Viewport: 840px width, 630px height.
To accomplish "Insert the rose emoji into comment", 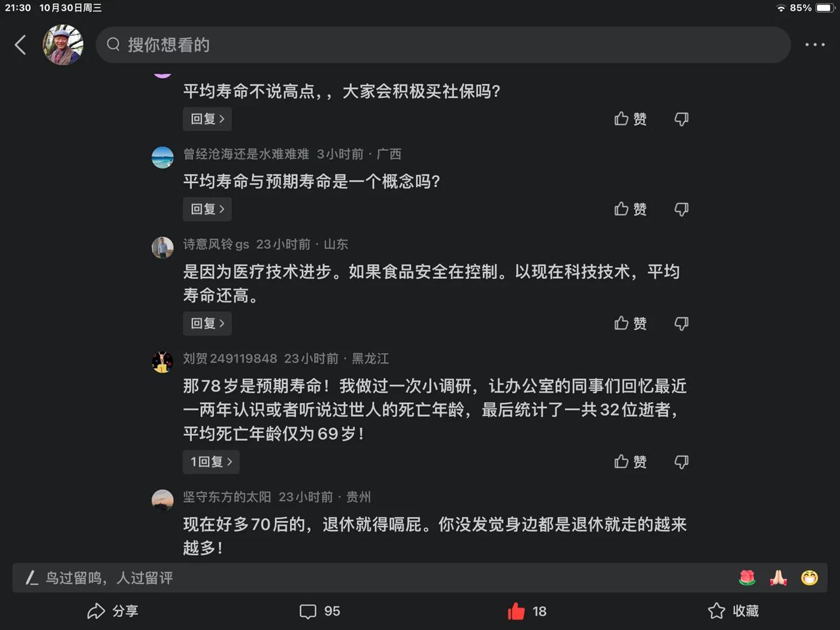I will click(x=747, y=577).
